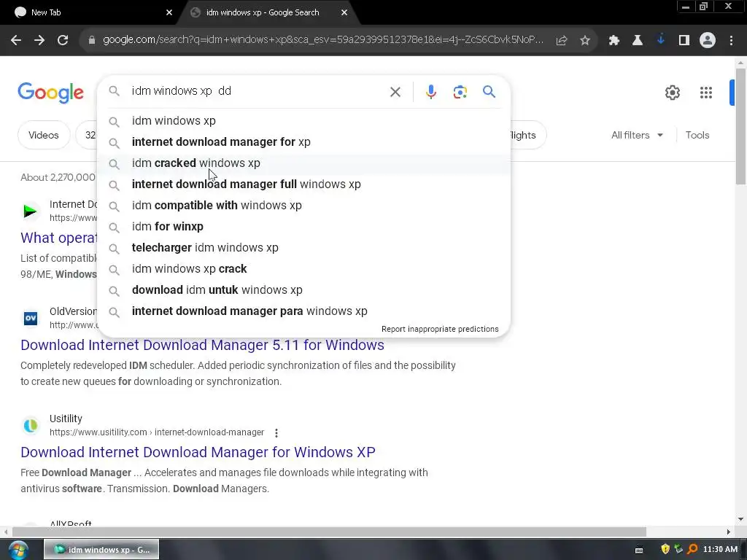This screenshot has height=560, width=747.
Task: Click Report inappropriate predictions
Action: coord(440,329)
